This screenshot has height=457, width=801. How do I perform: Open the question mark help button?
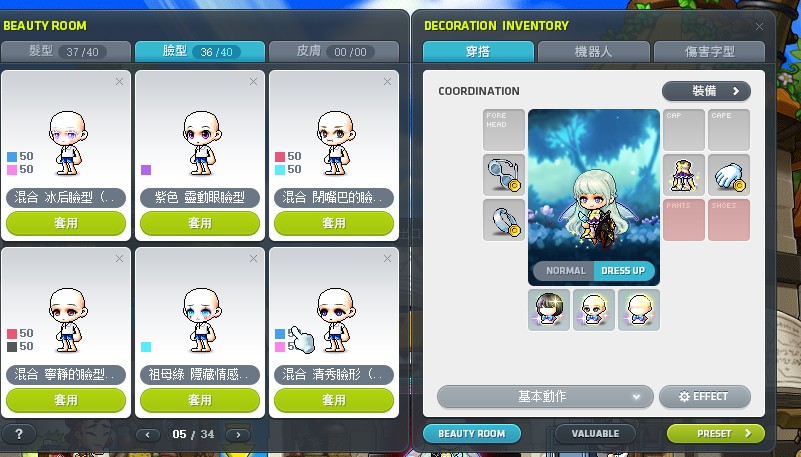(x=19, y=435)
